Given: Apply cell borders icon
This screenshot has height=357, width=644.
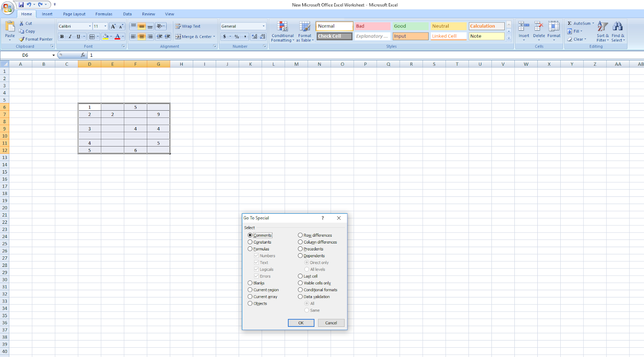Looking at the screenshot, I should coord(92,37).
